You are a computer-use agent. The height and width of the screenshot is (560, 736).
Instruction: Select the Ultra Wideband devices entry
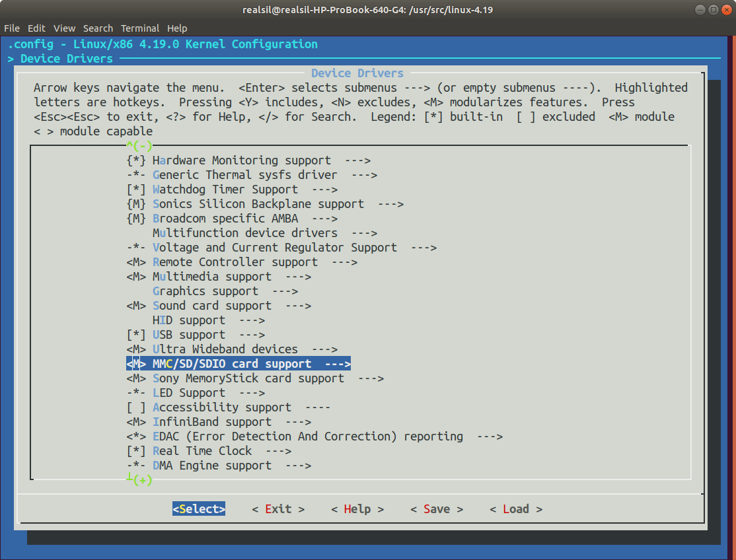(x=225, y=349)
